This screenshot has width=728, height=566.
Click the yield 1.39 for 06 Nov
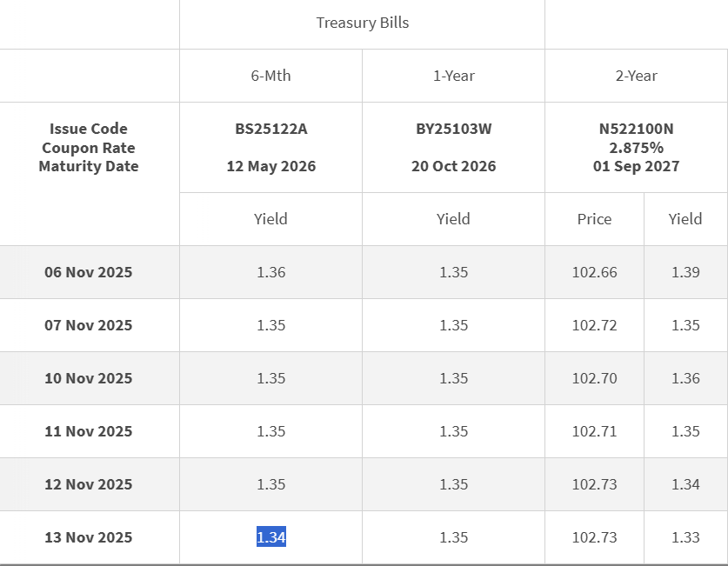pyautogui.click(x=685, y=272)
